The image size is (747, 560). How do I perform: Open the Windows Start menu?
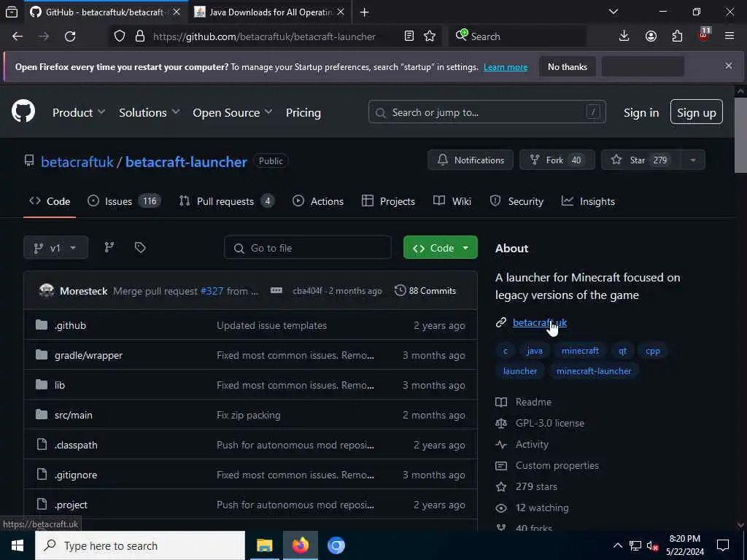coord(18,545)
